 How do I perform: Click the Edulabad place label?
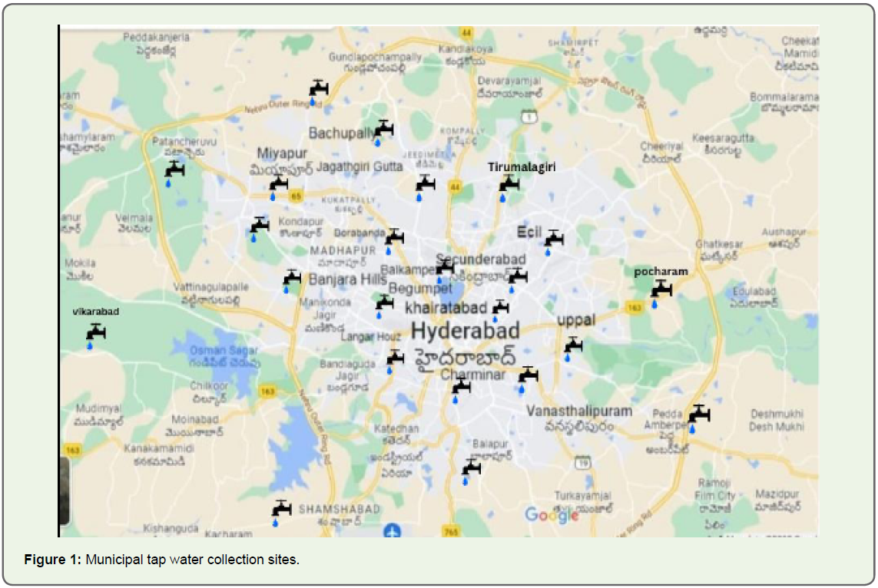(754, 292)
